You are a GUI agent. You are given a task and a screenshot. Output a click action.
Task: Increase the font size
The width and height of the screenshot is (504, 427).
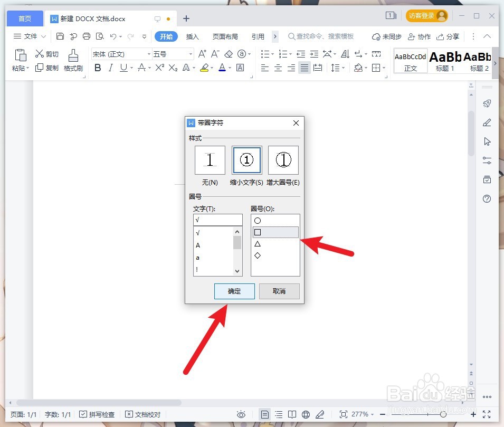tap(202, 54)
